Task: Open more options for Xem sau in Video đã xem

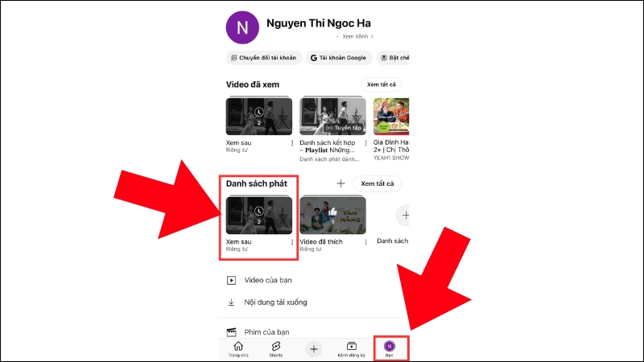Action: [292, 143]
